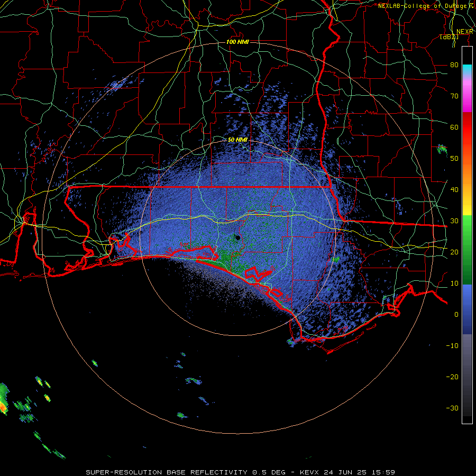476x476 pixels.
Task: Click the black radar site dot at map center
Action: pyautogui.click(x=238, y=237)
